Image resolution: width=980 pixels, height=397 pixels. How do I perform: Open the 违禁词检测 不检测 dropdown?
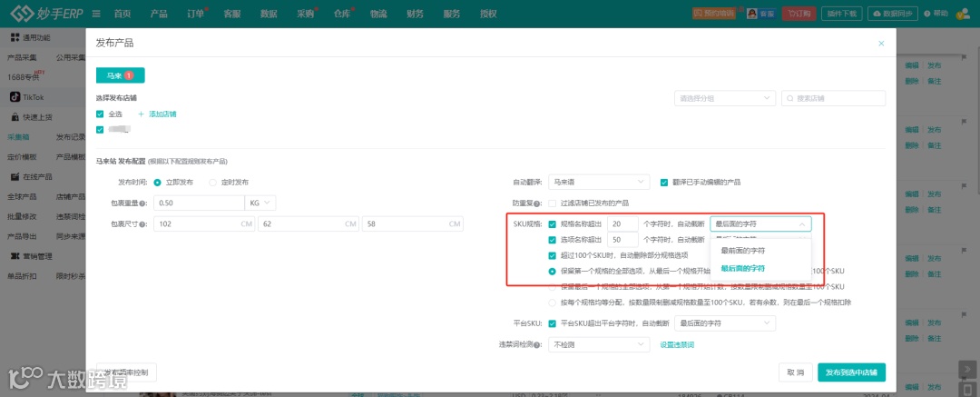(x=599, y=344)
